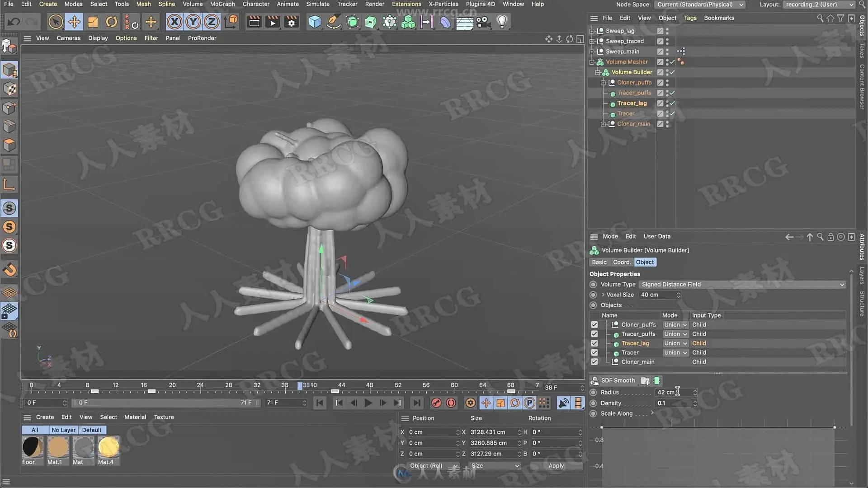Screen dimensions: 868x488
Task: Select the Mat.4 yellow material
Action: pyautogui.click(x=108, y=447)
